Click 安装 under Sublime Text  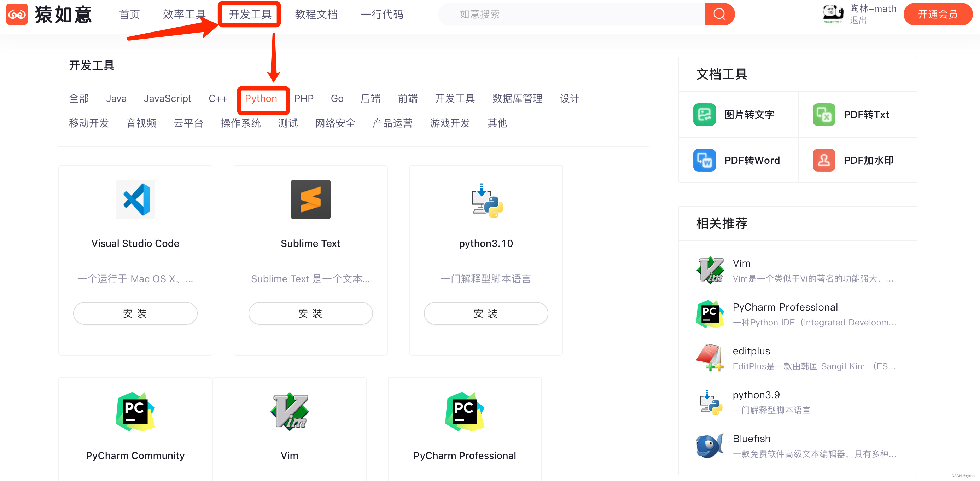[310, 313]
